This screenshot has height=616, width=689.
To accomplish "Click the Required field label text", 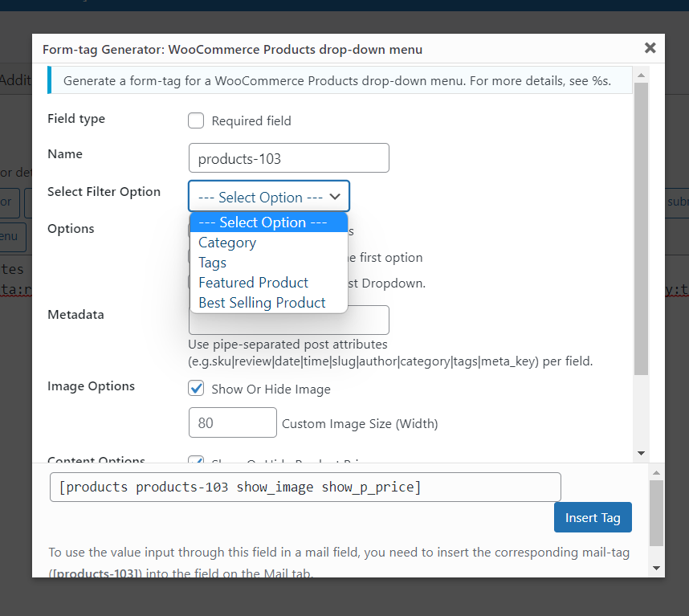I will tap(251, 120).
